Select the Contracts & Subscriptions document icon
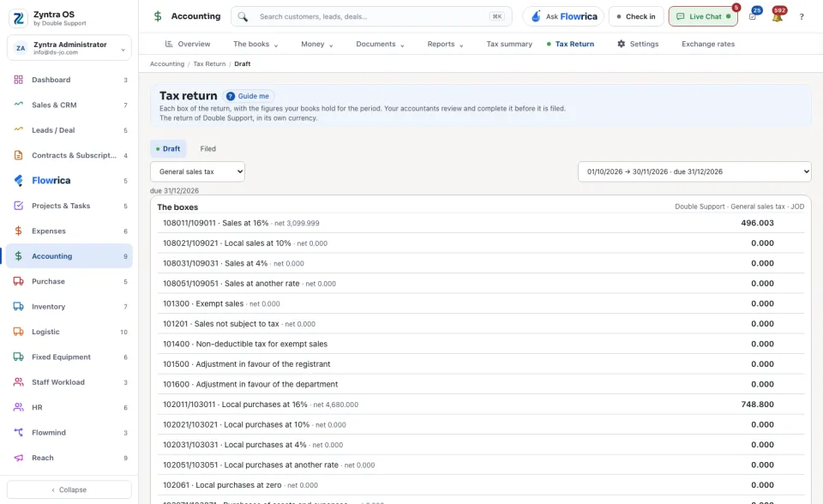The image size is (823, 504). pos(18,155)
